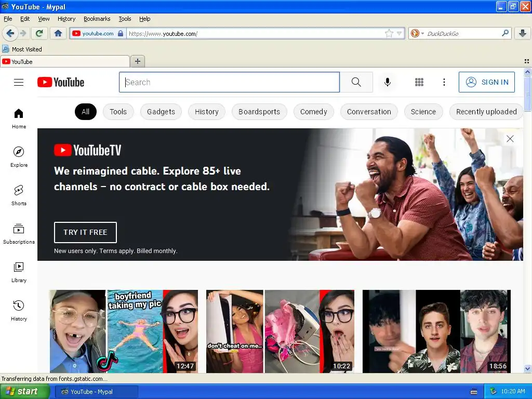Click TRY IT FREE button
532x399 pixels.
pos(85,232)
